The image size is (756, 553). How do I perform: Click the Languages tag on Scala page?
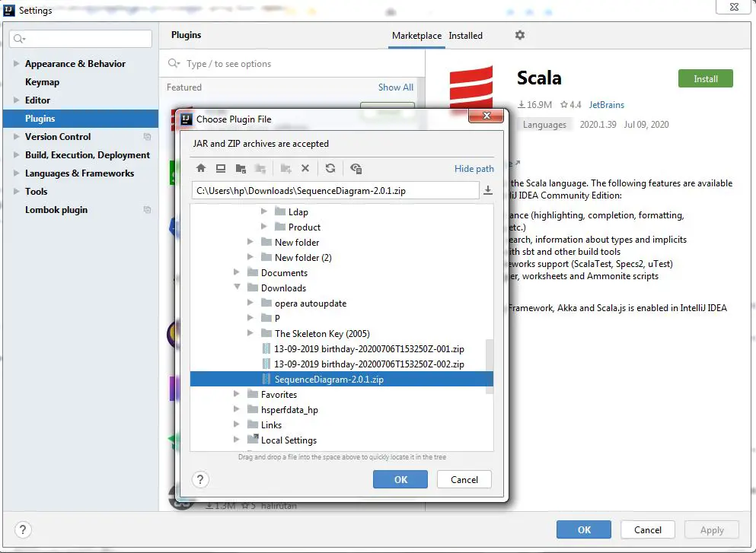pyautogui.click(x=544, y=124)
